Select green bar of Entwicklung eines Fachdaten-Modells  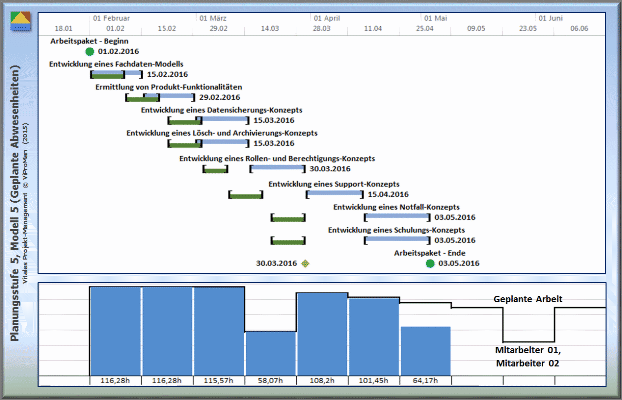click(106, 74)
